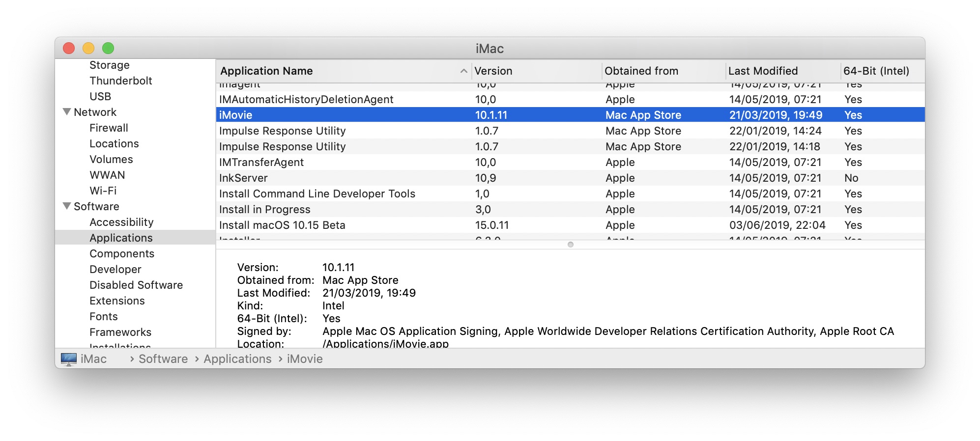Select Impulse Response Utility modified 14:24
Screen dimensions: 980x441
pos(570,131)
